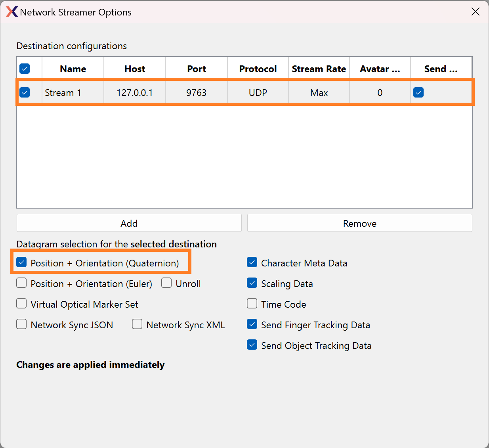Check the Network Sync JSON option
This screenshot has width=489, height=448.
click(x=22, y=324)
